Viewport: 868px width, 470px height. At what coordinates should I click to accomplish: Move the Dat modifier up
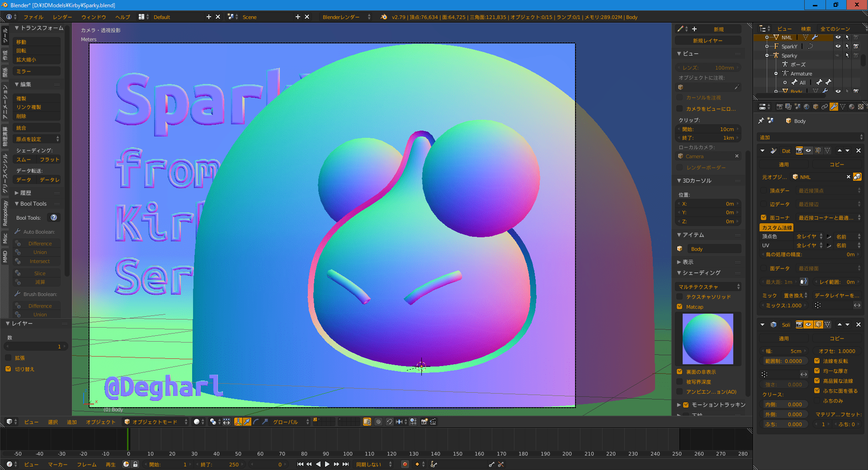[840, 150]
